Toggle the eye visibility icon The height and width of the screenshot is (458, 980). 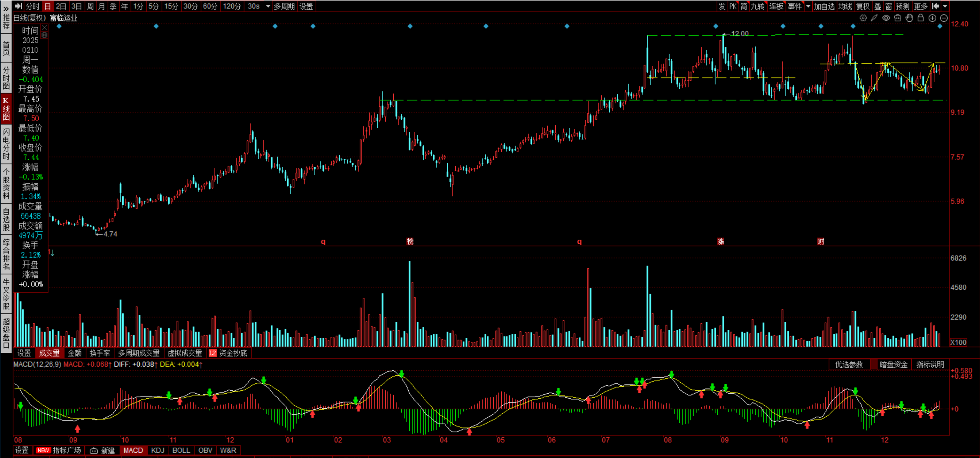click(886, 18)
